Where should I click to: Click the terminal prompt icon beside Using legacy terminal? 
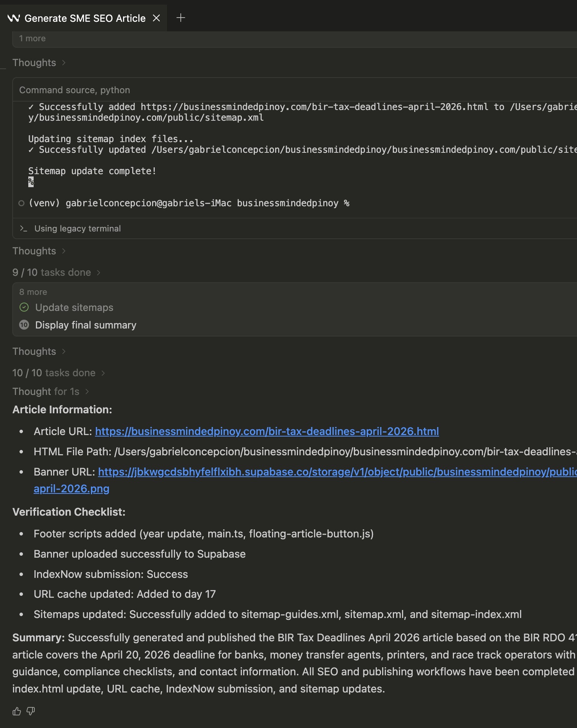(24, 228)
